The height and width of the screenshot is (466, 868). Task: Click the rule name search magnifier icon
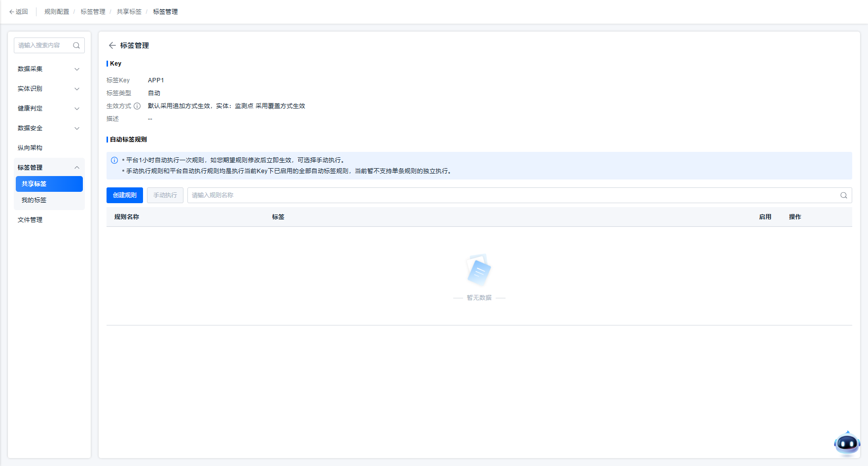(x=843, y=195)
